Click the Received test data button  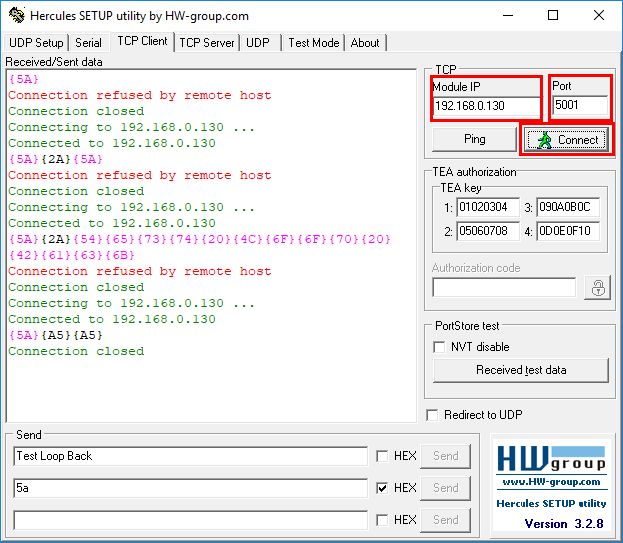click(521, 370)
